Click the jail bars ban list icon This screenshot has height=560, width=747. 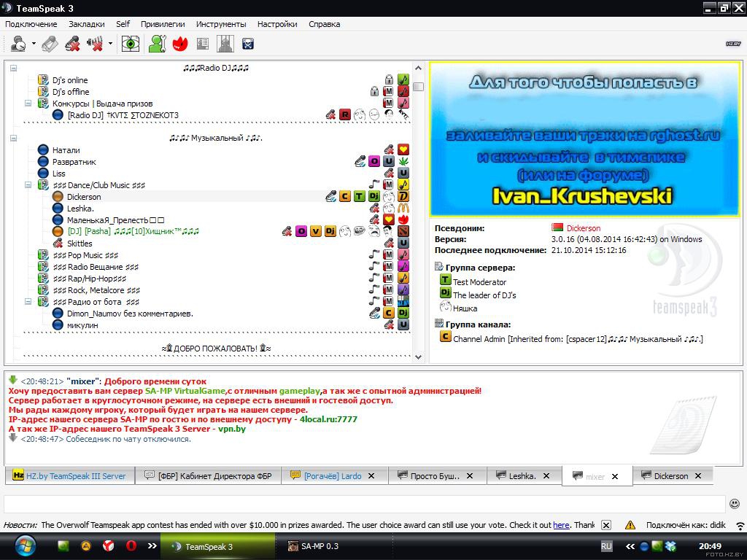(225, 44)
